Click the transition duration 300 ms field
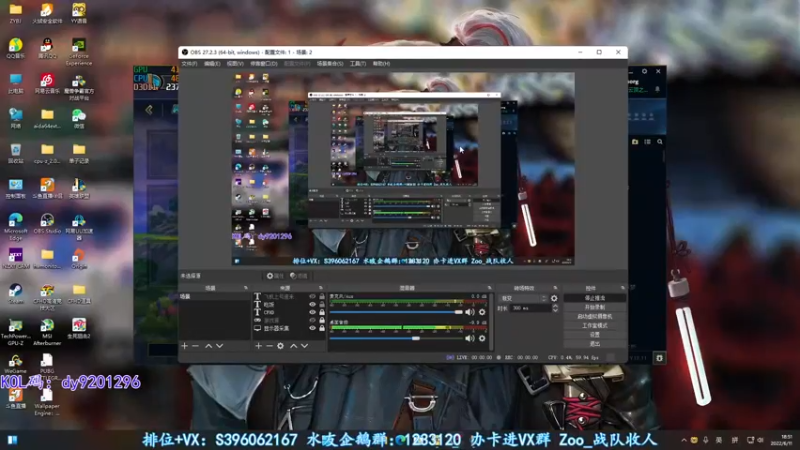 click(x=531, y=308)
